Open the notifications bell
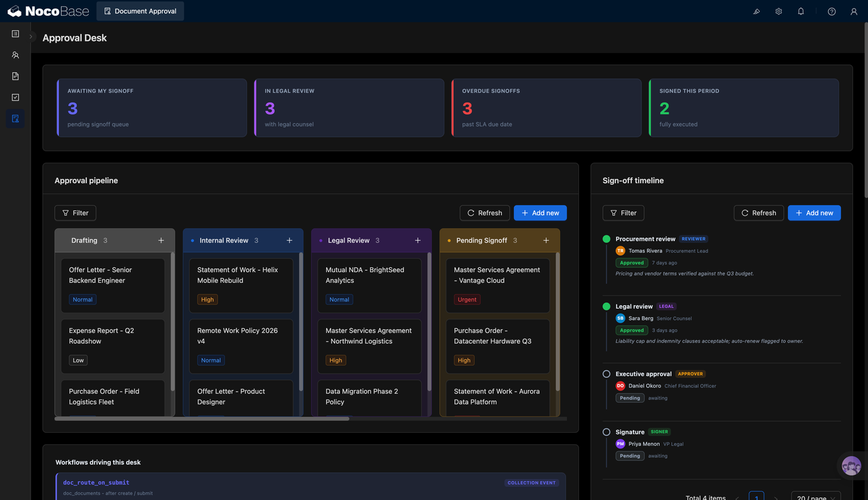The width and height of the screenshot is (868, 500). (801, 12)
